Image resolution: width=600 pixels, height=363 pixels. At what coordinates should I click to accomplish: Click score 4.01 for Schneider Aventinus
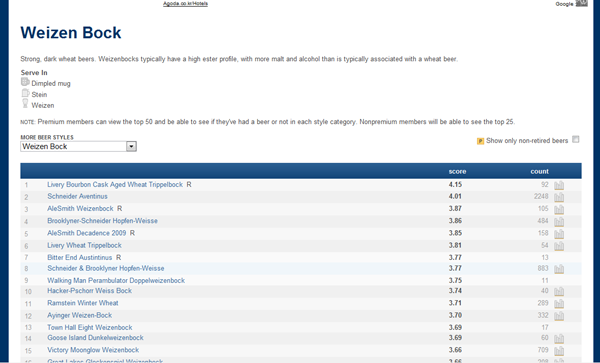(455, 196)
